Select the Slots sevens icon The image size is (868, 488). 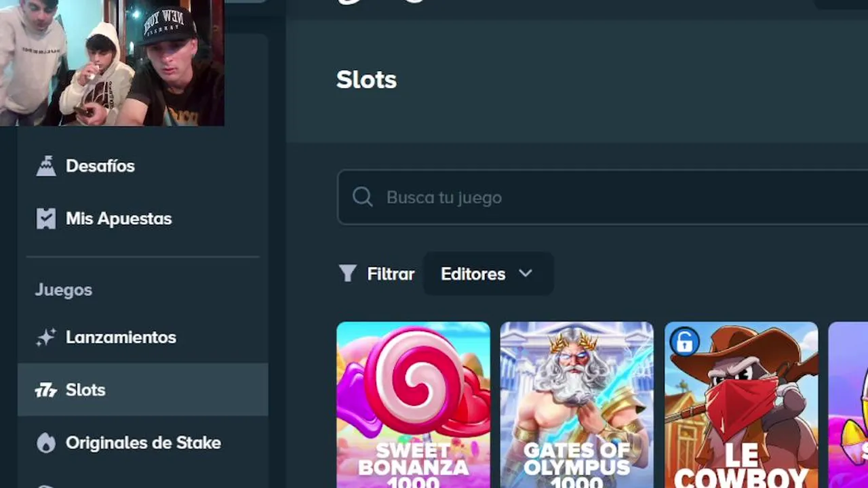coord(45,390)
